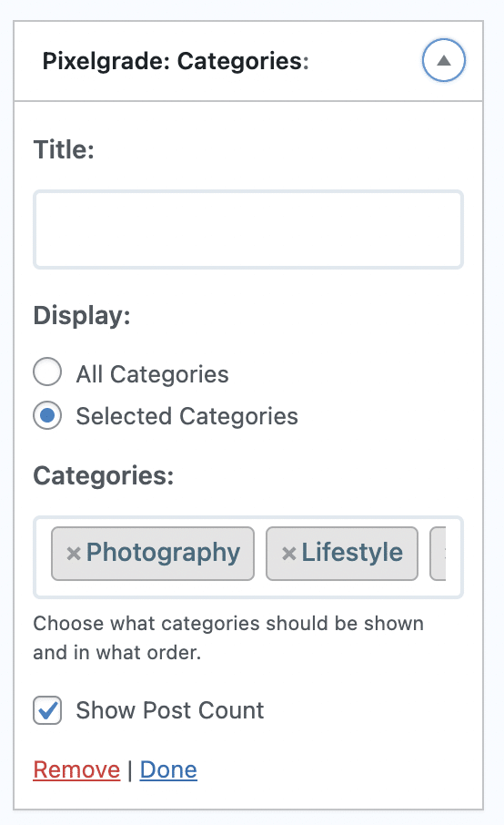
Task: Select the All Categories radio button
Action: (47, 372)
